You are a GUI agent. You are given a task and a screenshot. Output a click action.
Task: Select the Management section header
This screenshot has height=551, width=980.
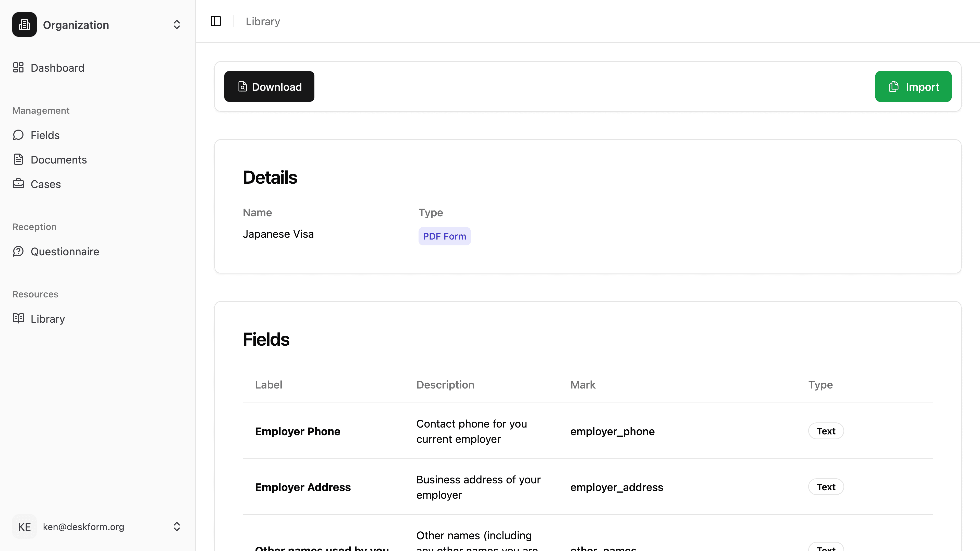pos(41,110)
